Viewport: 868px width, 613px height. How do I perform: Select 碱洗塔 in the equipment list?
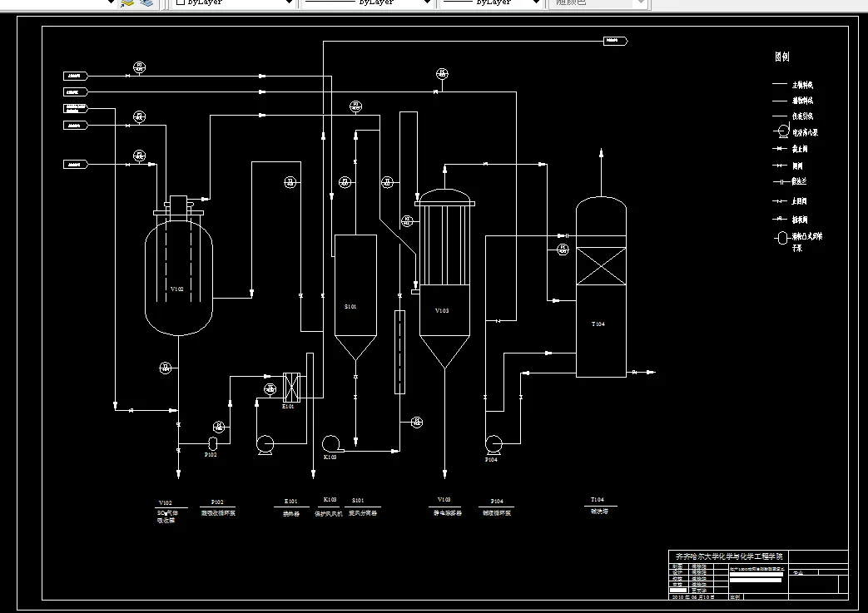pyautogui.click(x=599, y=512)
